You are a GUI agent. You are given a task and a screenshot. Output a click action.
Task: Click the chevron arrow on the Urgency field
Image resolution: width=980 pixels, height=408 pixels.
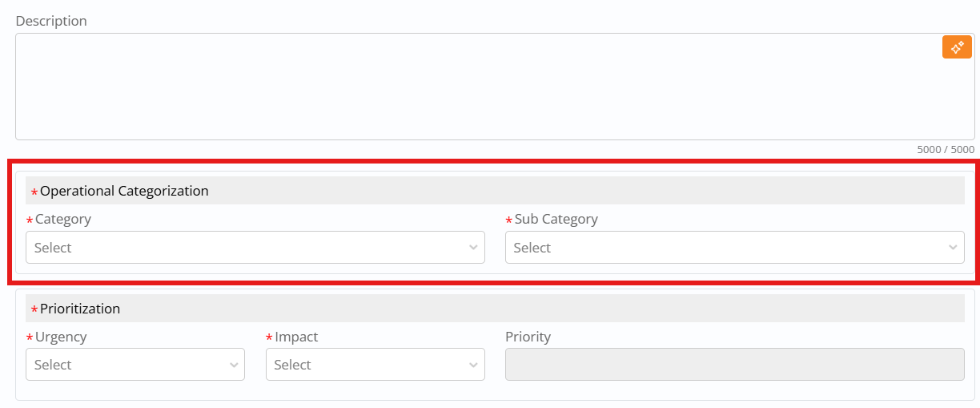(x=234, y=365)
